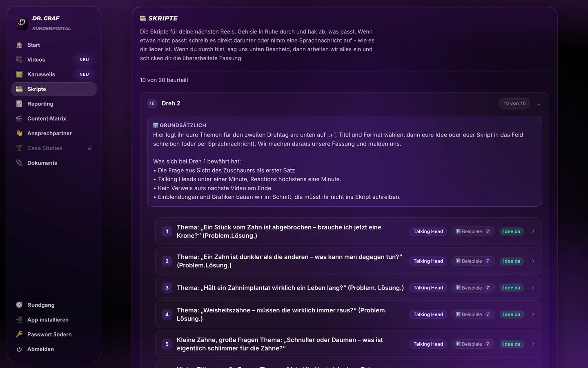588x368 pixels.
Task: Open the Reporting page
Action: click(54, 104)
